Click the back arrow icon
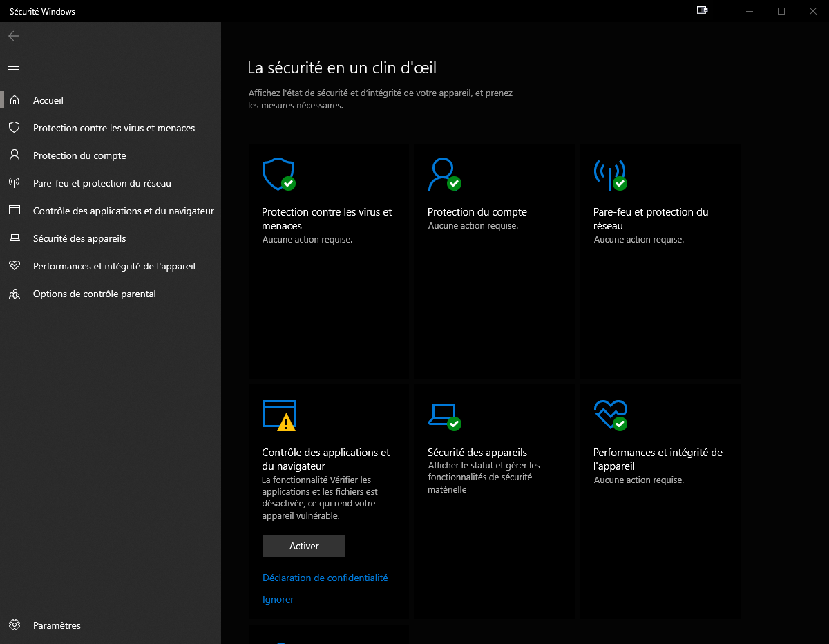 point(14,36)
